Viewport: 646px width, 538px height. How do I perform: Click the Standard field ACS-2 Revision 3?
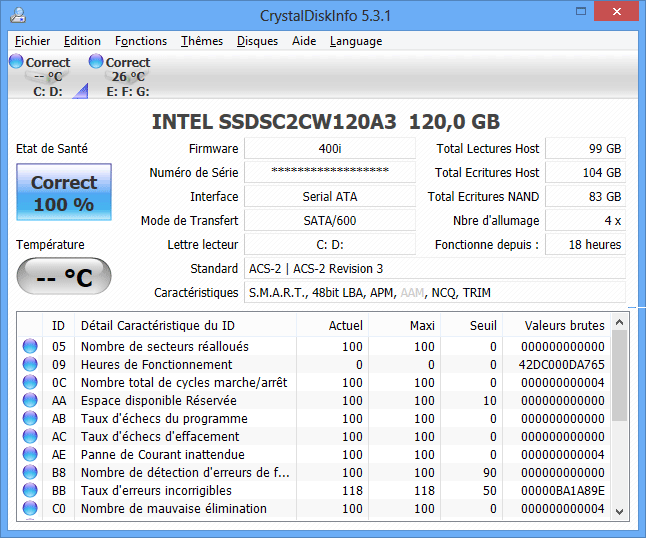435,269
